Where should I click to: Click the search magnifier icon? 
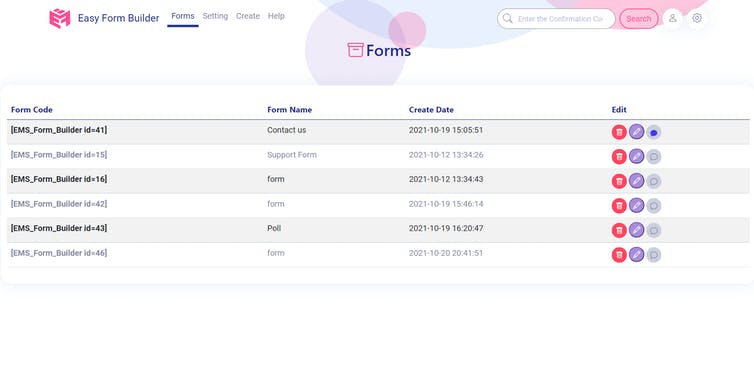[507, 18]
